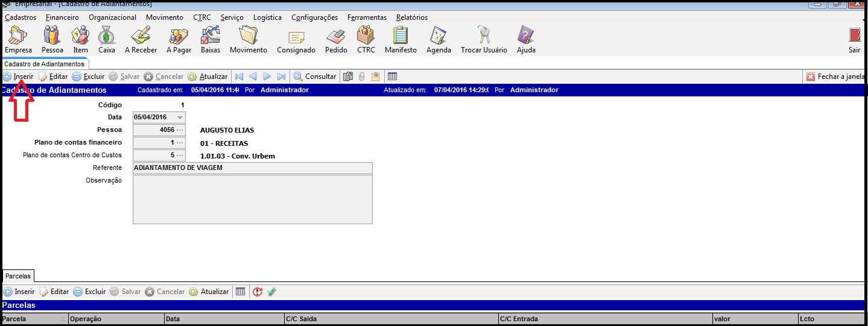Image resolution: width=868 pixels, height=326 pixels.
Task: Open the Pessoa lookup ellipsis button
Action: [180, 130]
